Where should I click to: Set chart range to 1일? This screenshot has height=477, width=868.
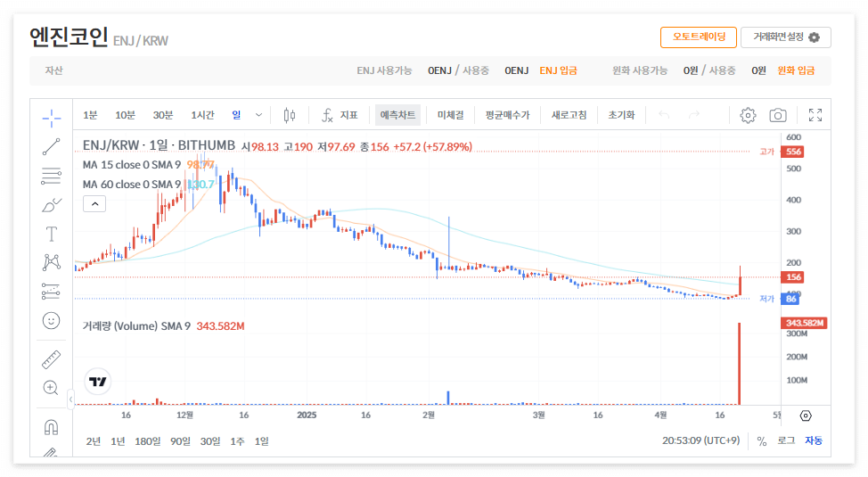(262, 441)
